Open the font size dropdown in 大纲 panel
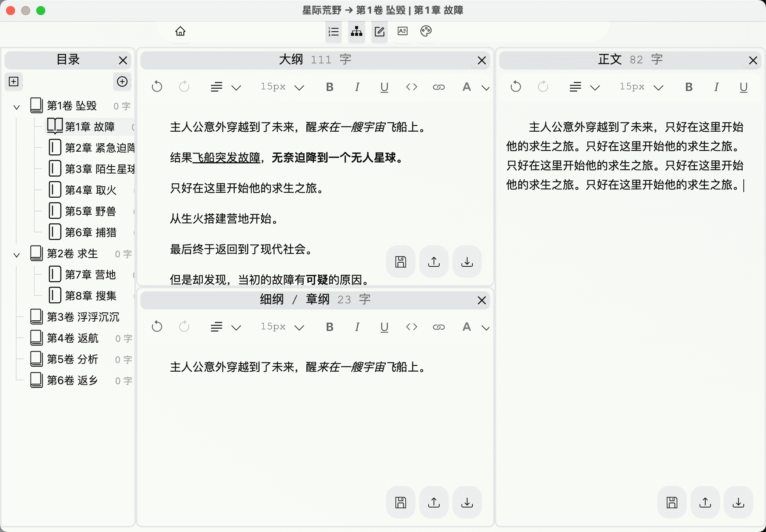This screenshot has height=532, width=766. [x=281, y=87]
